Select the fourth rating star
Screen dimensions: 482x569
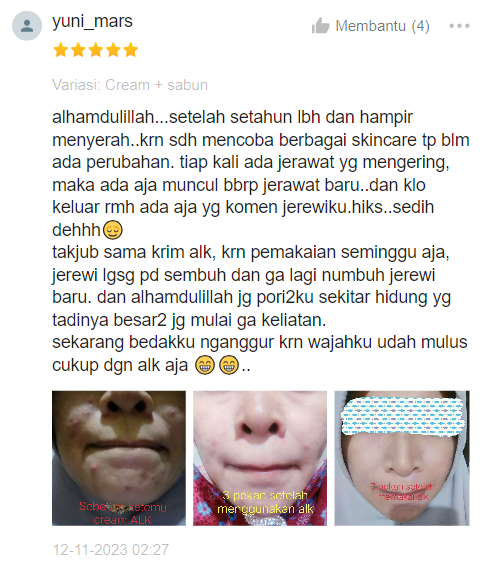113,50
